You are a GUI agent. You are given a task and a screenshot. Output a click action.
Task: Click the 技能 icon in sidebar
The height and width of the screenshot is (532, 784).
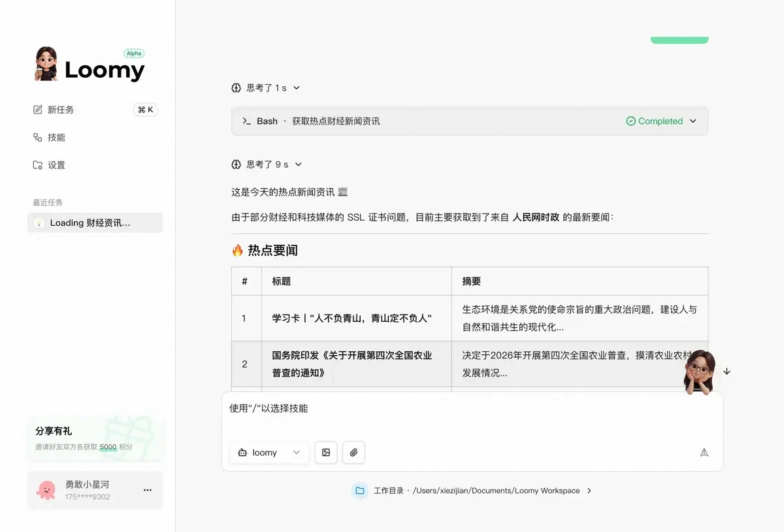coord(38,137)
